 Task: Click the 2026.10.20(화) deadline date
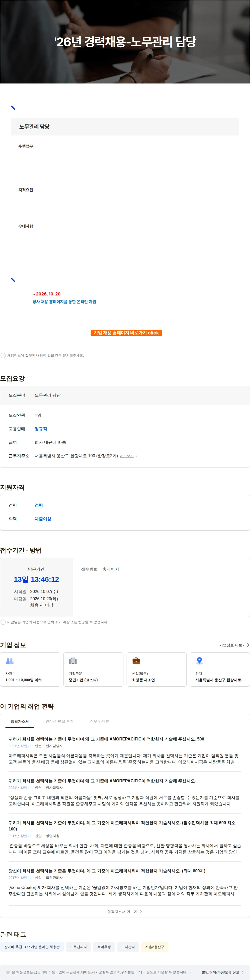[x=44, y=599]
